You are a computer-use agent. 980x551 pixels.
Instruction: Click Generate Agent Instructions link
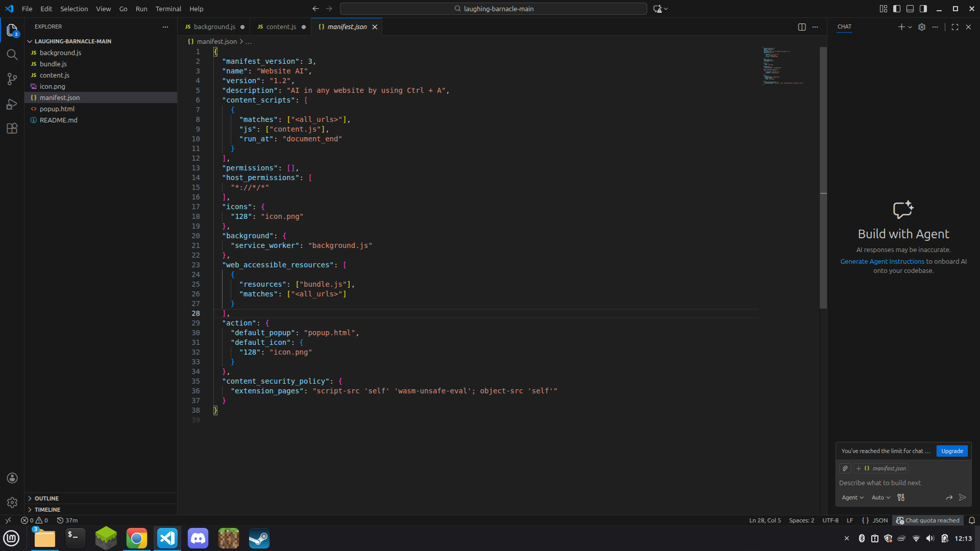(882, 262)
